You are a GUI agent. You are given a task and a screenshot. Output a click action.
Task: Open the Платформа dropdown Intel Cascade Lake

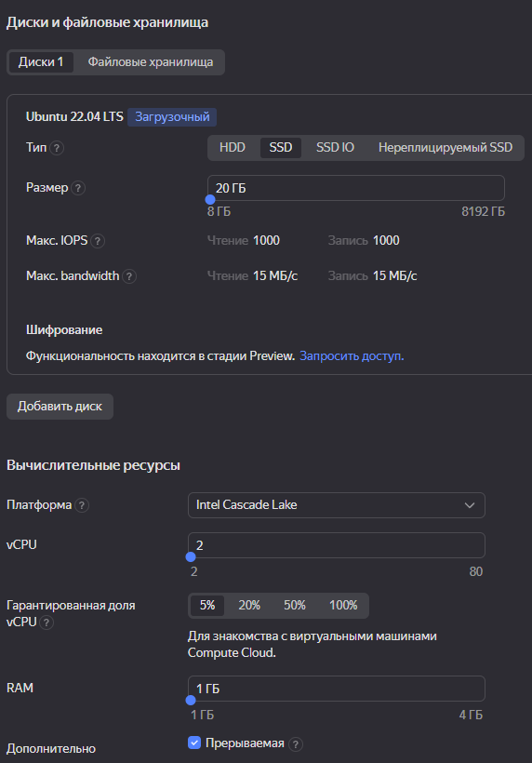(337, 505)
